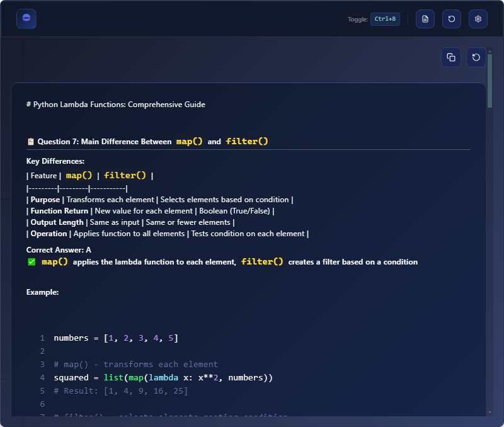The width and height of the screenshot is (504, 427).
Task: Click the reset arrow icon in the header
Action: click(x=451, y=19)
